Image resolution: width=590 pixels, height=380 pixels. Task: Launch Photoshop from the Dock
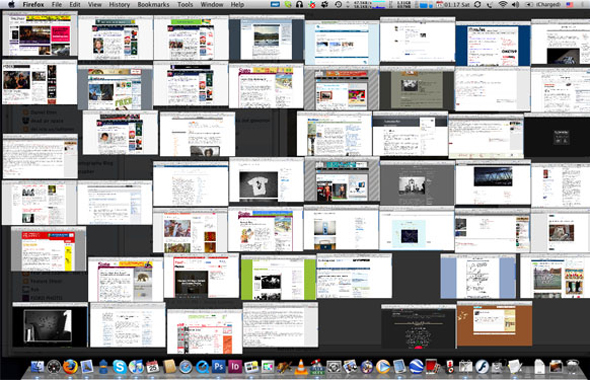[219, 366]
